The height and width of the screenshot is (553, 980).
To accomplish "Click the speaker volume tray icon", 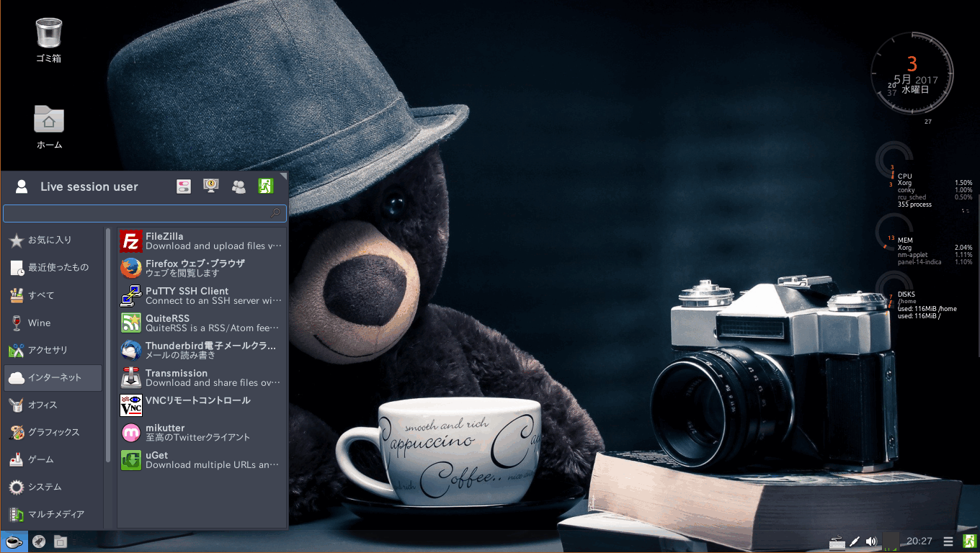I will tap(871, 541).
